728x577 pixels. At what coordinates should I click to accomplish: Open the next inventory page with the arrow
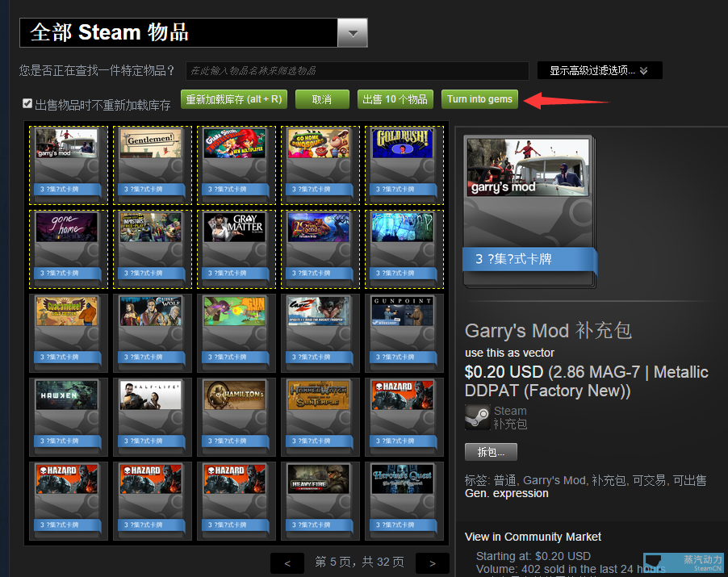click(432, 563)
